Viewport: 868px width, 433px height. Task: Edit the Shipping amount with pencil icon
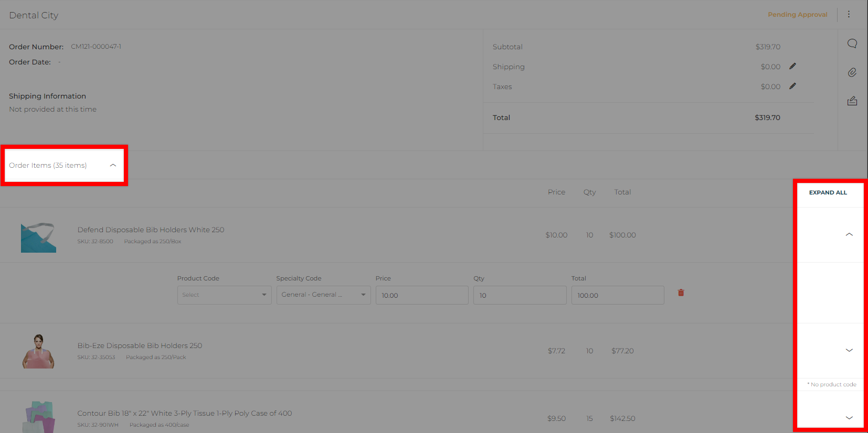coord(792,67)
